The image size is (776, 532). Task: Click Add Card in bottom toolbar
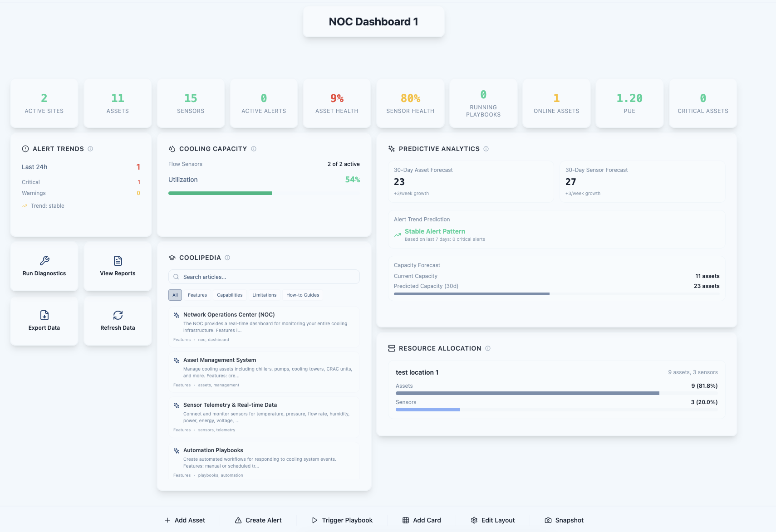(x=422, y=520)
